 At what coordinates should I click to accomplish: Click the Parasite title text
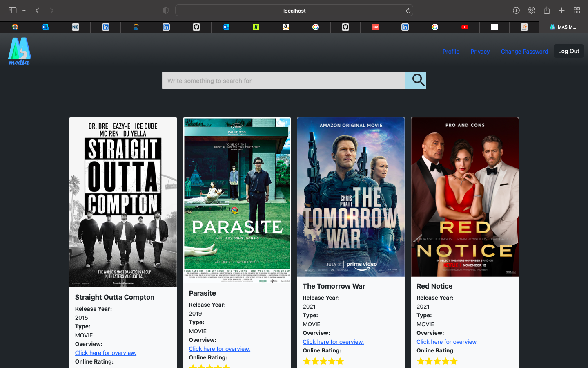pos(203,293)
